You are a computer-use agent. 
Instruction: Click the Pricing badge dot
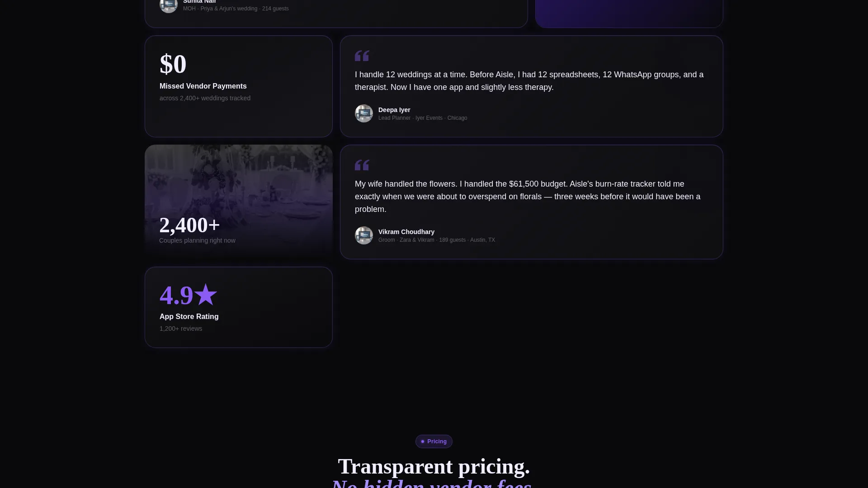pyautogui.click(x=423, y=441)
